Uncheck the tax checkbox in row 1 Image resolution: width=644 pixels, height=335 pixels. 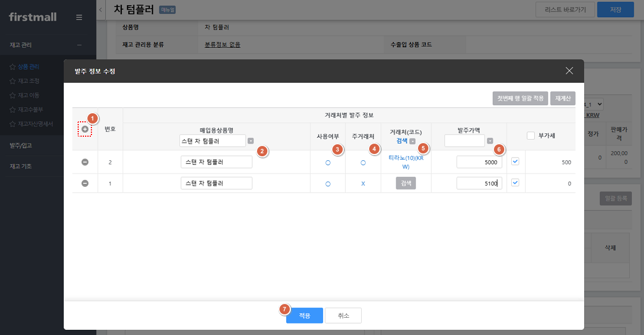tap(515, 182)
